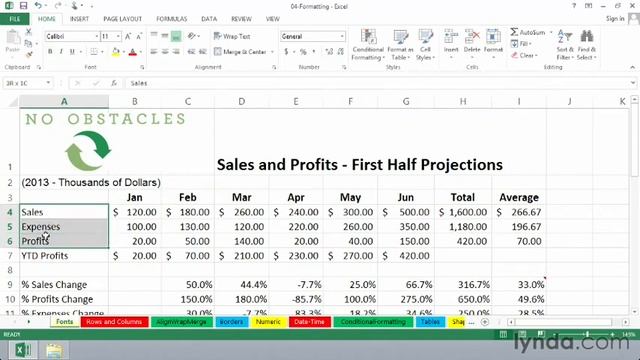Switch to the FORMULAS ribbon tab

click(x=171, y=19)
